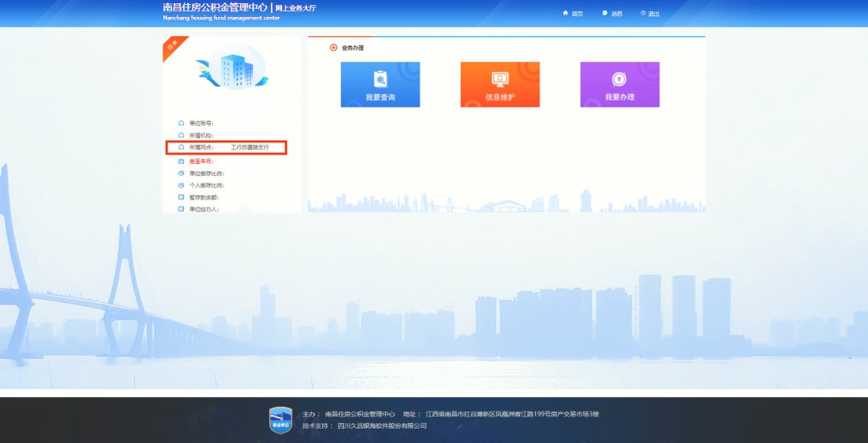Click the shield badge icon in footer
This screenshot has height=443, width=868.
point(280,420)
